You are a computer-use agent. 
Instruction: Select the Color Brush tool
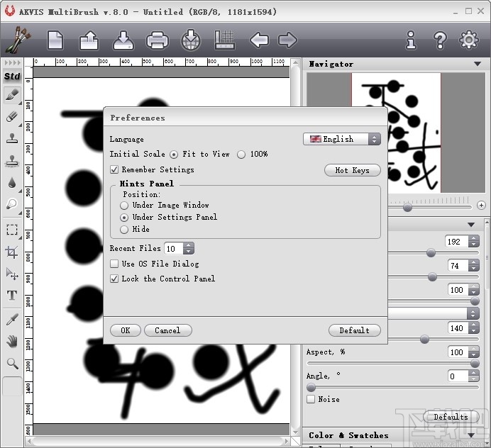(12, 95)
